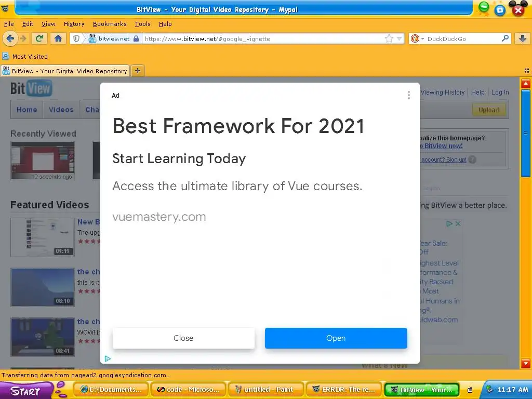Click the Log In link
The width and height of the screenshot is (532, 399).
[x=500, y=92]
